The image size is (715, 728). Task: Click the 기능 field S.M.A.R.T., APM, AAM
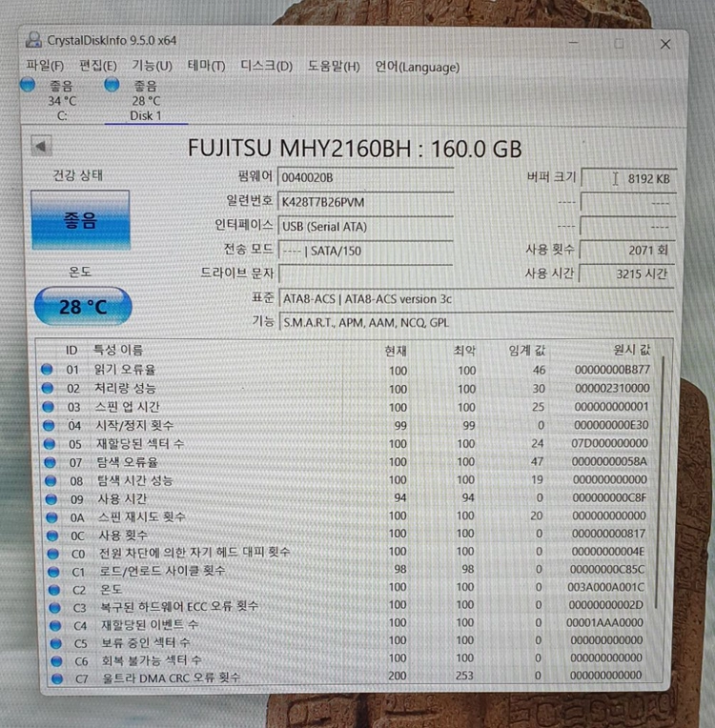[477, 322]
